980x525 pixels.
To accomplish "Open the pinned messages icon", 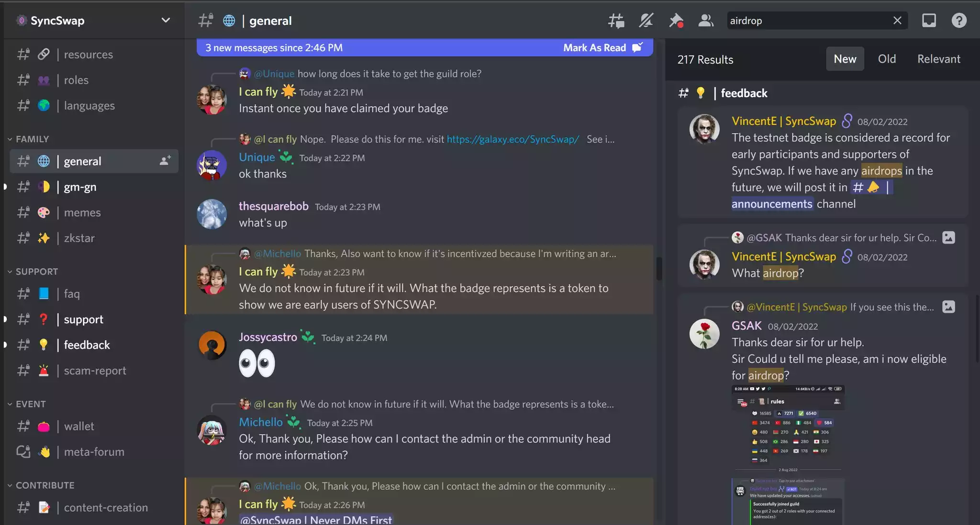I will pos(676,21).
